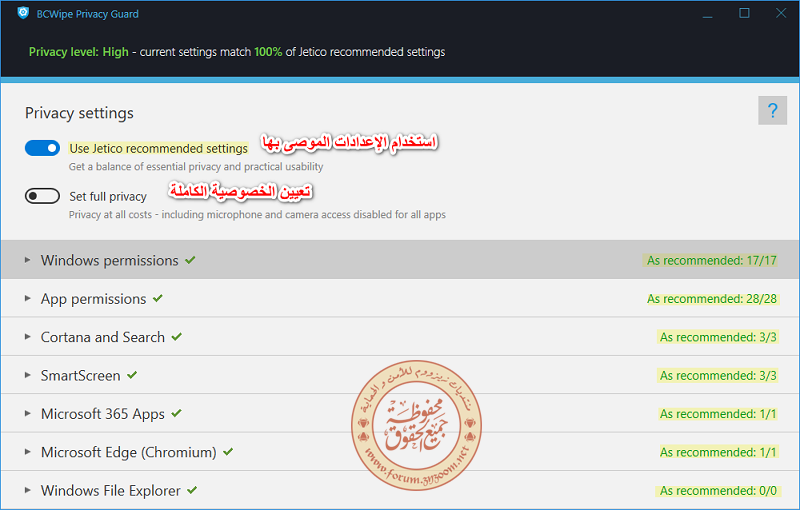The height and width of the screenshot is (510, 800).
Task: Expand the App permissions section arrow
Action: point(28,298)
